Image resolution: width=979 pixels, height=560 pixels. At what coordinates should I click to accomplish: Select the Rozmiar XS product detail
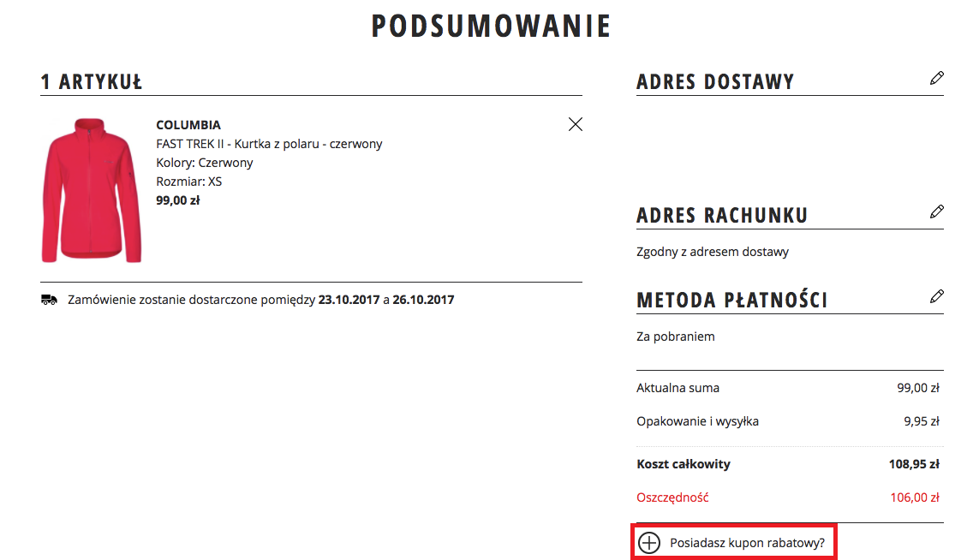coord(188,181)
